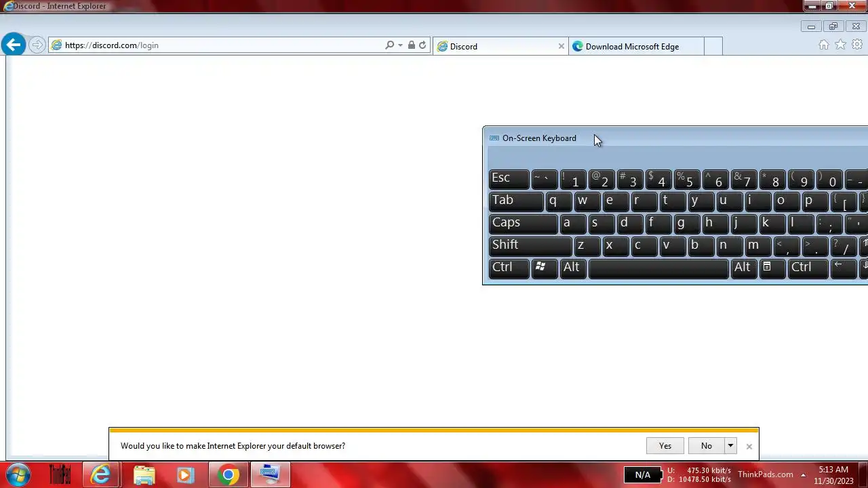Close the Discord tab

pyautogui.click(x=561, y=46)
